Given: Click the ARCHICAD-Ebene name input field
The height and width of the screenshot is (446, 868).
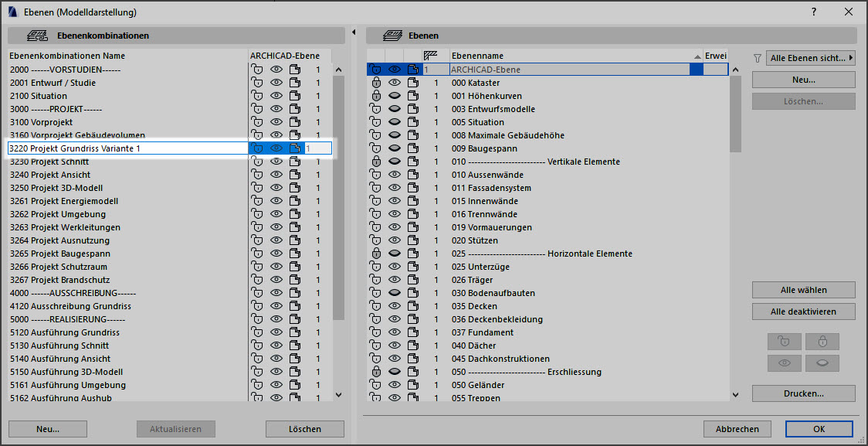Looking at the screenshot, I should point(570,70).
